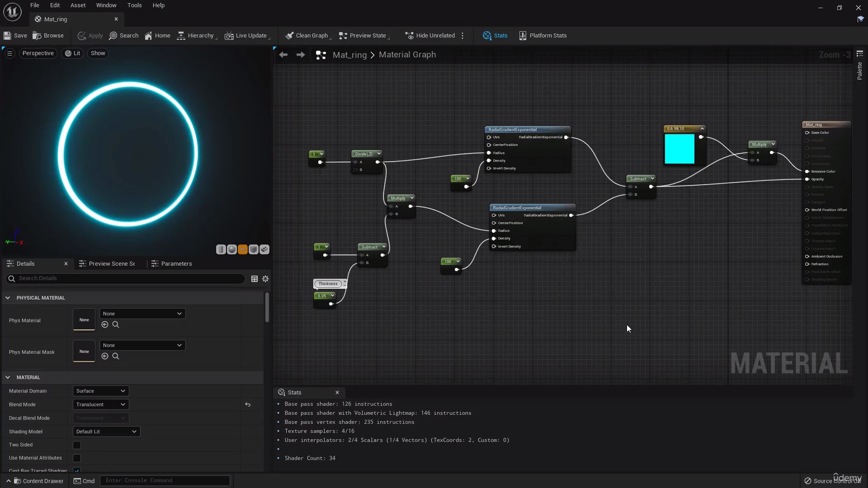Open the Shading Model dropdown
The image size is (868, 488).
pyautogui.click(x=106, y=432)
